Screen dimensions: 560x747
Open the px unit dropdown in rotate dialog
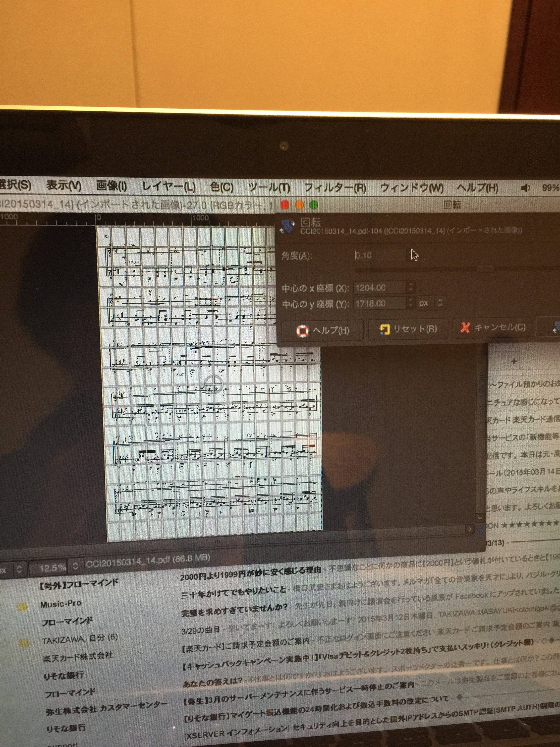pyautogui.click(x=431, y=303)
